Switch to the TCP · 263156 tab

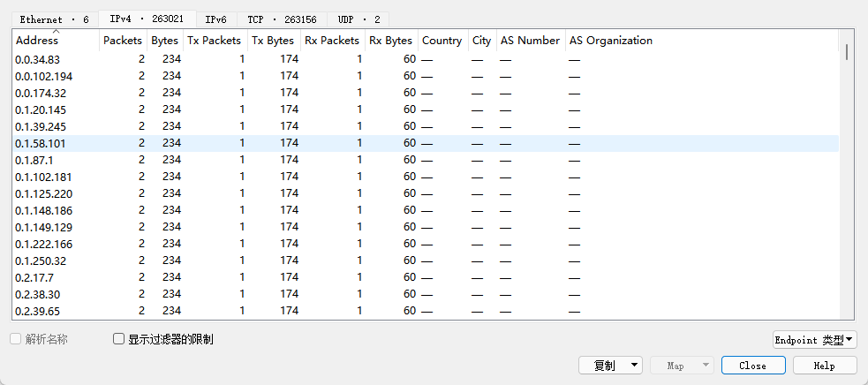pos(282,19)
